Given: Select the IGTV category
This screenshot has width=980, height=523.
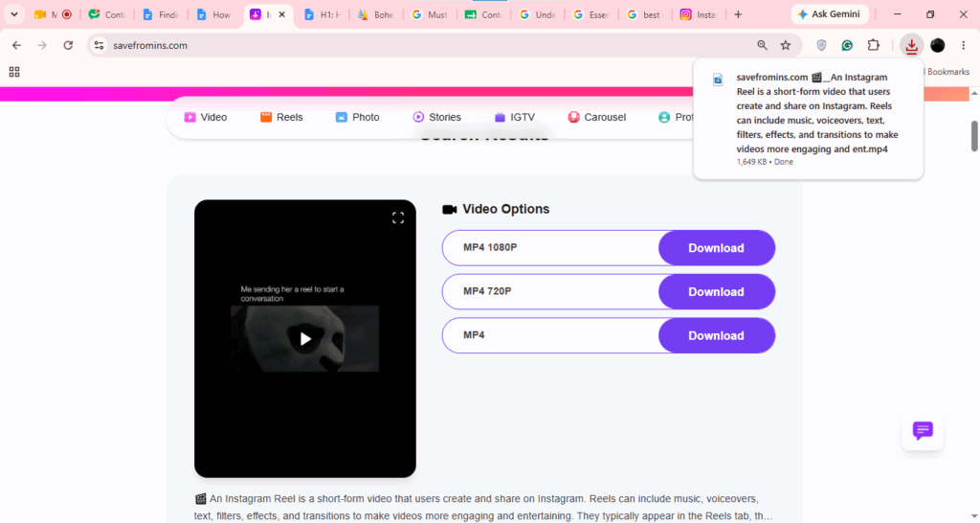Looking at the screenshot, I should click(x=515, y=117).
